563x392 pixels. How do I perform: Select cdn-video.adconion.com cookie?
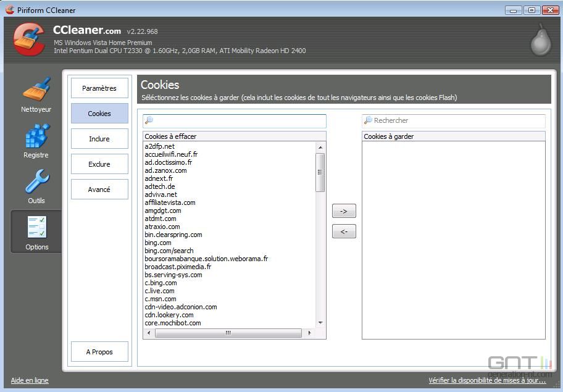(x=181, y=307)
